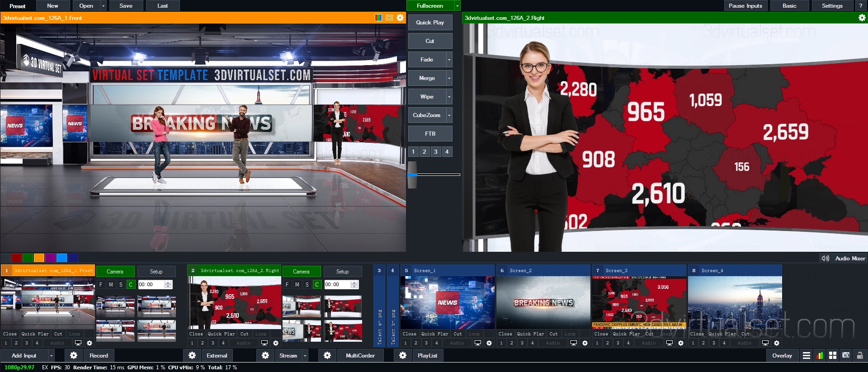The width and height of the screenshot is (868, 372).
Task: Open output window settings gear
Action: [x=862, y=18]
